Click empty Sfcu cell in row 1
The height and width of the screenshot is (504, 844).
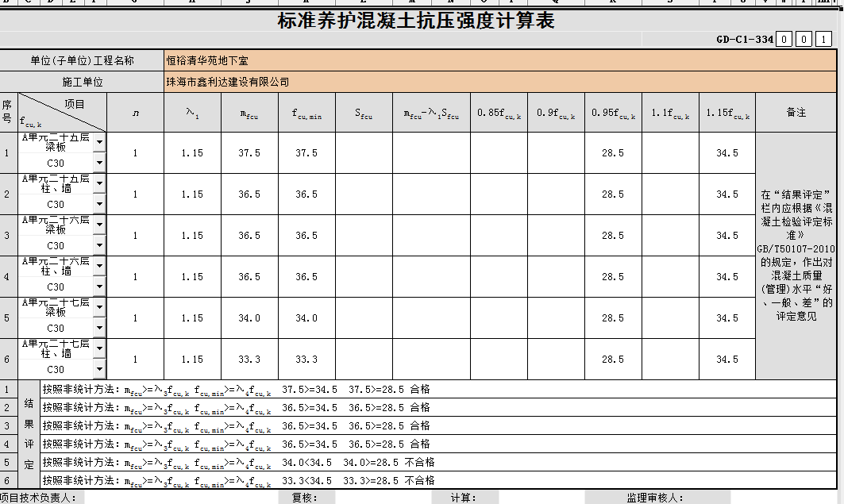[364, 153]
